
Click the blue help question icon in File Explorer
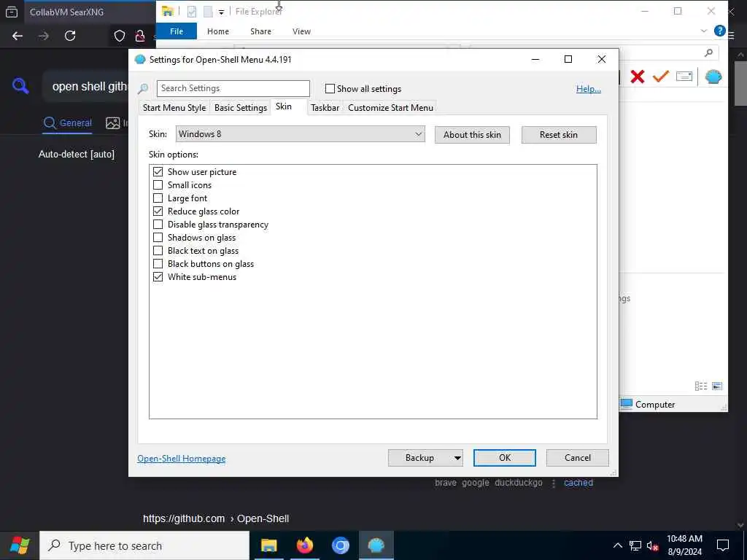click(x=719, y=31)
